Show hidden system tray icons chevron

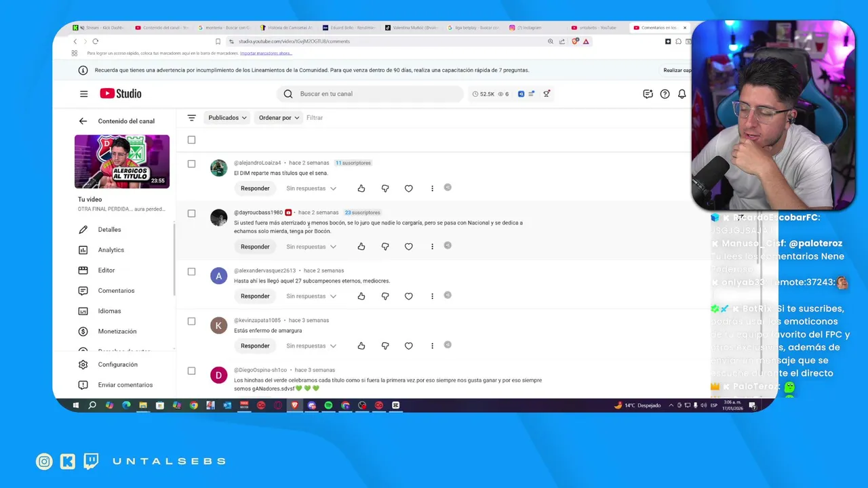(671, 405)
